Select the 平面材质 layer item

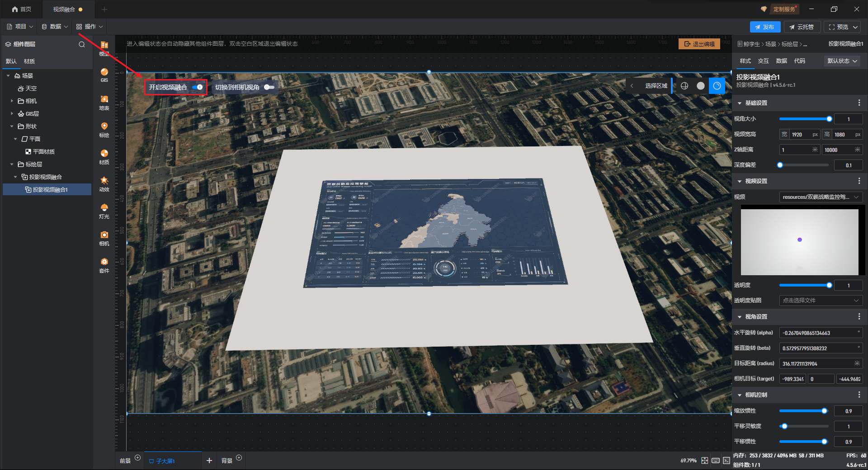pyautogui.click(x=43, y=152)
